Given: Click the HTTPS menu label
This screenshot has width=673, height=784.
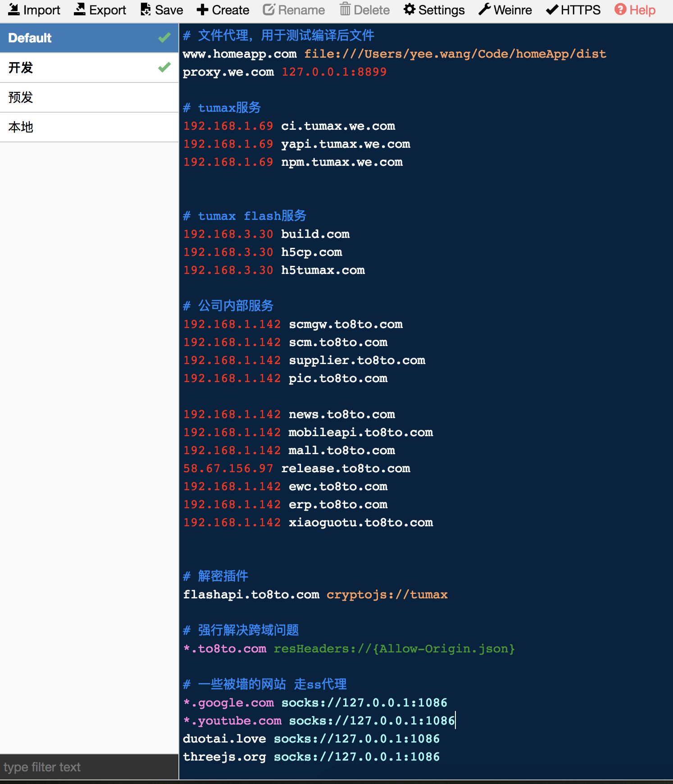Looking at the screenshot, I should pos(581,10).
